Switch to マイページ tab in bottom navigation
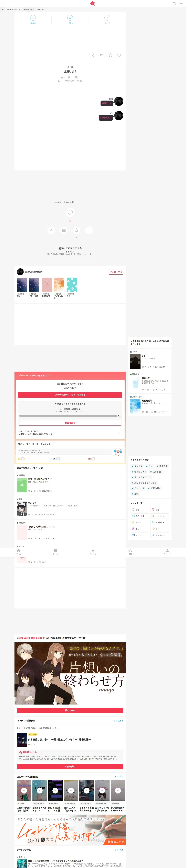Viewport: 186px width, 868px height. click(167, 552)
